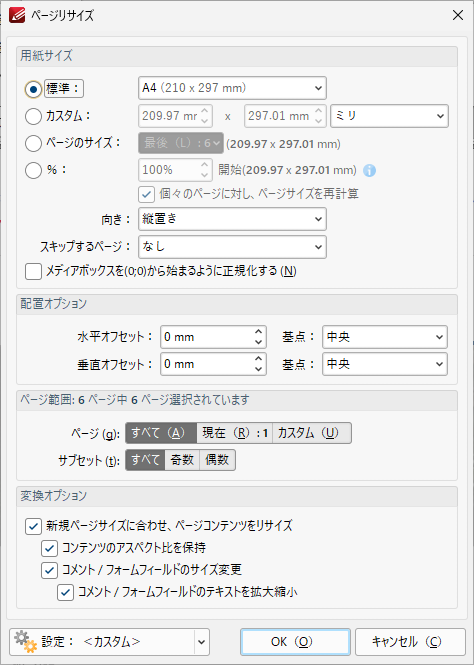Image resolution: width=474 pixels, height=665 pixels.
Task: Open the 水平オフセット 基点 dropdown set to 中央
Action: coord(385,337)
